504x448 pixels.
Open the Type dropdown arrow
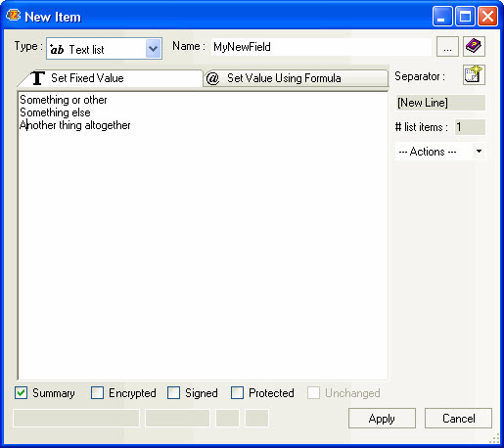(153, 49)
